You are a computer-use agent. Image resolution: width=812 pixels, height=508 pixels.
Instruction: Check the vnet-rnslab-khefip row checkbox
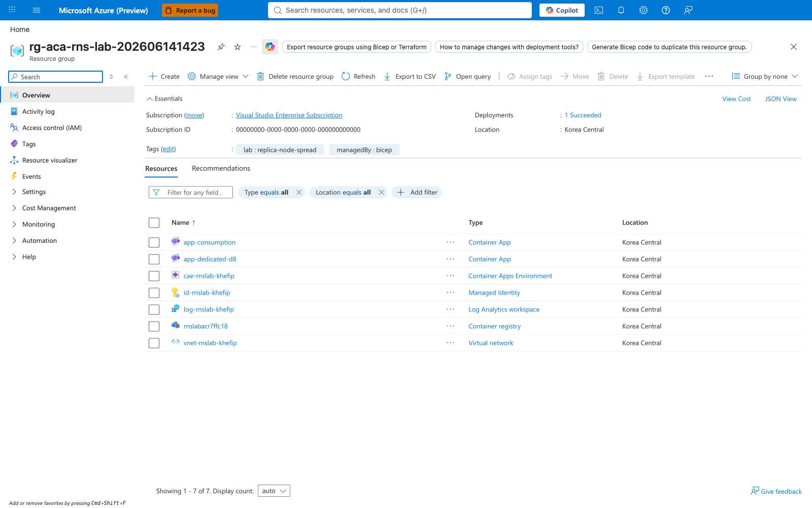tap(154, 343)
